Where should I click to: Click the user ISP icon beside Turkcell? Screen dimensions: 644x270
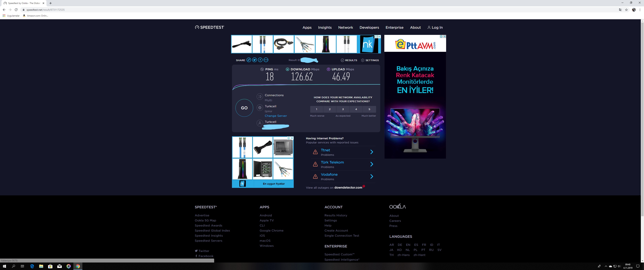coord(260,123)
